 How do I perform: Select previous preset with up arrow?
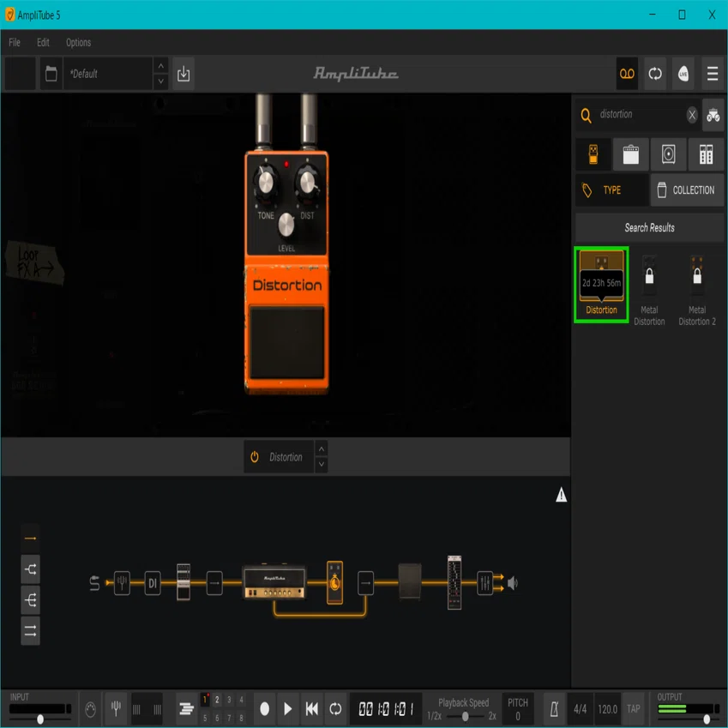[160, 66]
